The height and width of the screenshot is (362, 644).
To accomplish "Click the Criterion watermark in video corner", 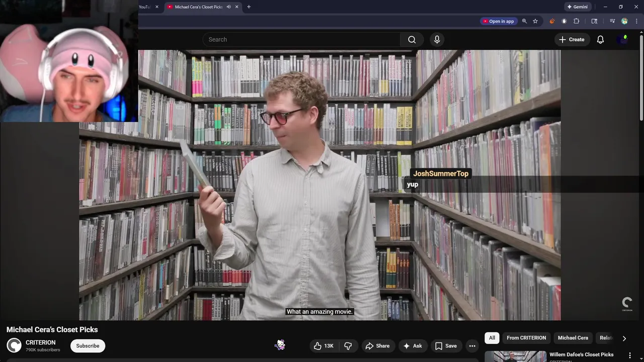I will [x=627, y=304].
